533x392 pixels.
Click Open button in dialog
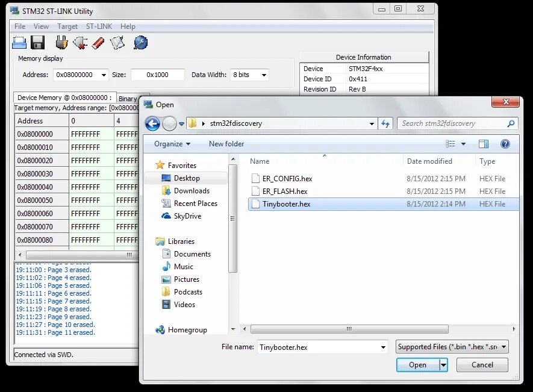[x=418, y=365]
